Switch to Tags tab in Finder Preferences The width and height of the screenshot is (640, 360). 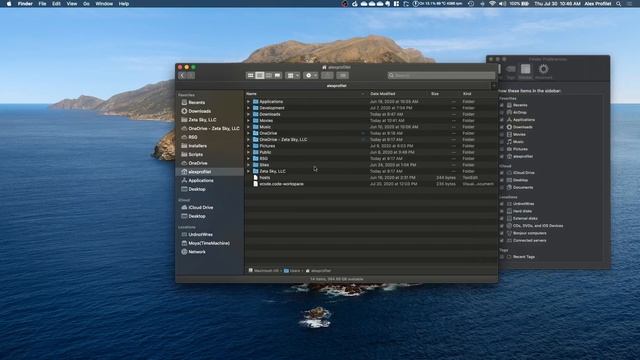(511, 71)
